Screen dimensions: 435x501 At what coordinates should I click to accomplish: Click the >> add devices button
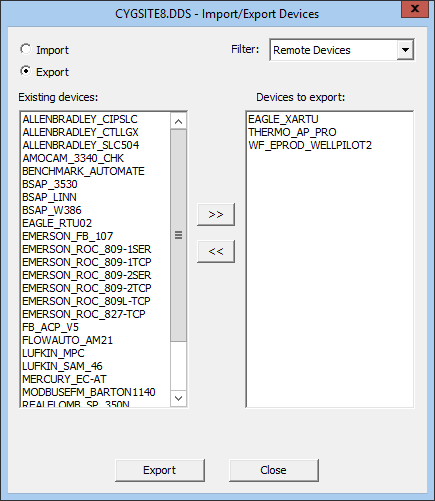click(x=216, y=214)
